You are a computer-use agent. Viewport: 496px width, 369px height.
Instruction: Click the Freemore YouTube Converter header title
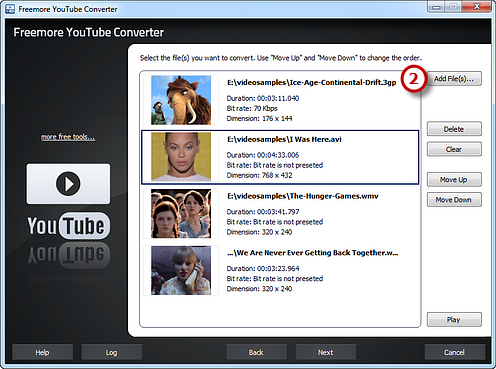(89, 32)
